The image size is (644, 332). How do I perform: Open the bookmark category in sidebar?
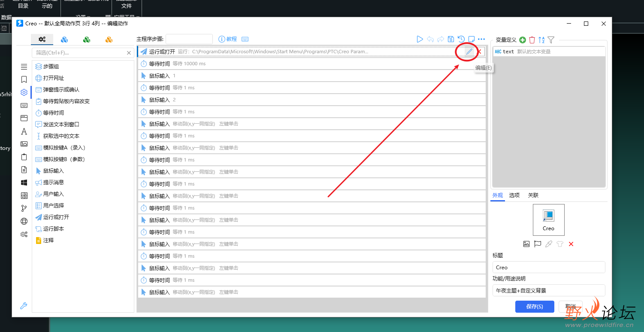pos(24,79)
